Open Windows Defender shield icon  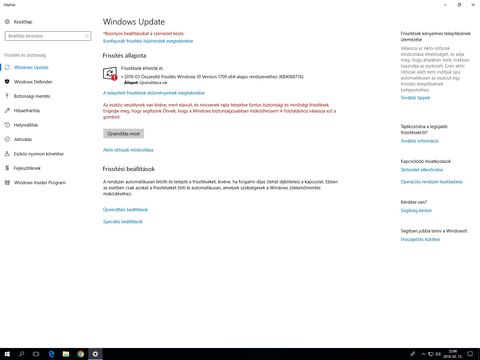[x=7, y=82]
